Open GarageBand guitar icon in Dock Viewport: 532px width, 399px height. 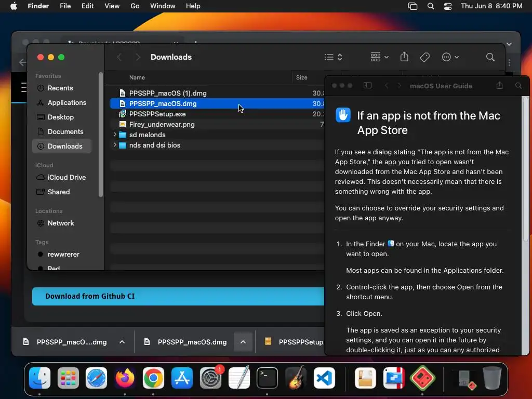296,378
